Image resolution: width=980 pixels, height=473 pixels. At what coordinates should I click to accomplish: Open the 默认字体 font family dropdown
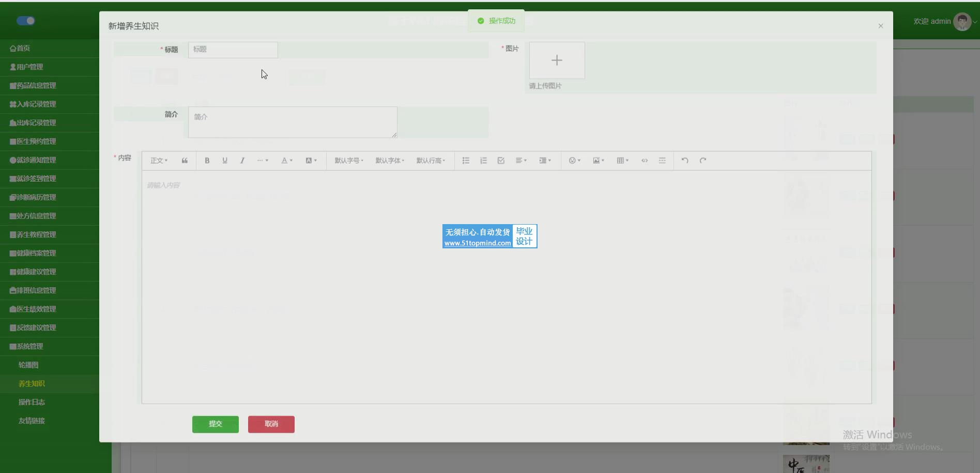390,161
